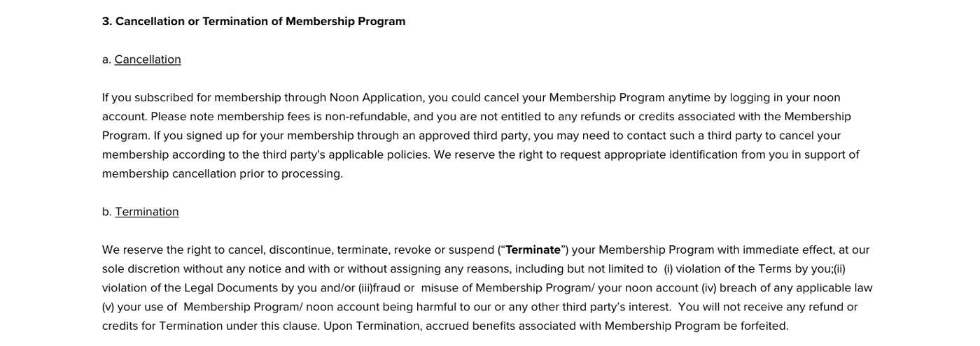Click the underlined "Termination" subheading
The image size is (980, 346).
click(x=147, y=212)
